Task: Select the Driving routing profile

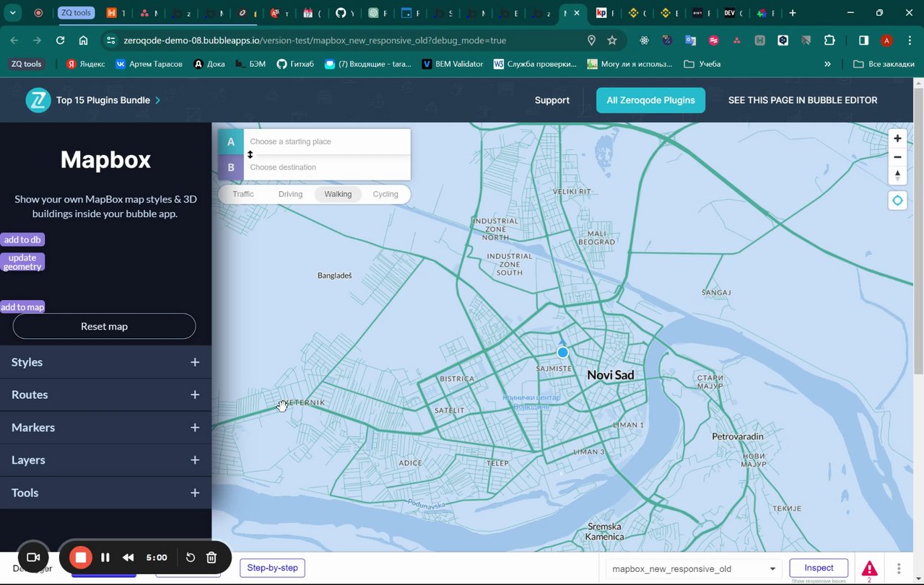Action: (x=290, y=194)
